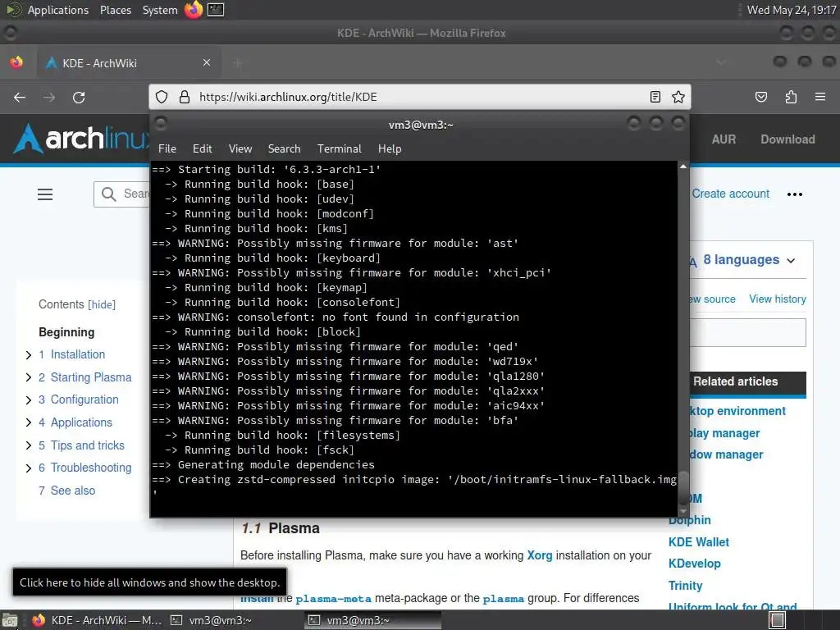Click the plasma-meta package link
This screenshot has width=840, height=630.
click(333, 598)
